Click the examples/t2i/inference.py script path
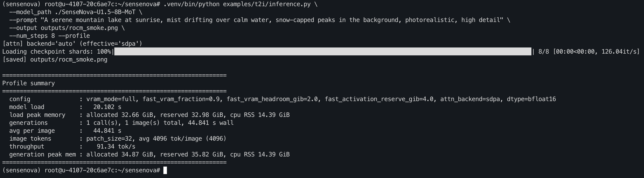The height and width of the screenshot is (178, 644). coord(267,4)
